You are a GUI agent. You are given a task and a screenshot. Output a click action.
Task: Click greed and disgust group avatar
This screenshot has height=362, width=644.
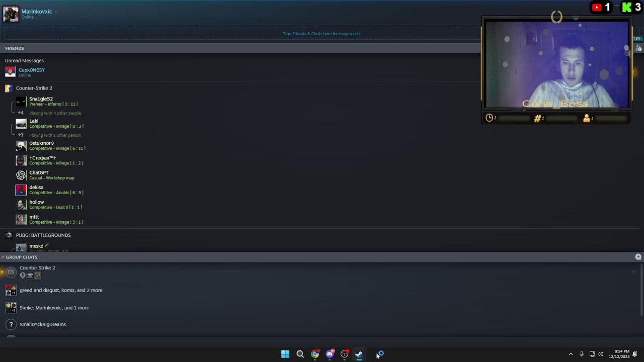pos(11,290)
